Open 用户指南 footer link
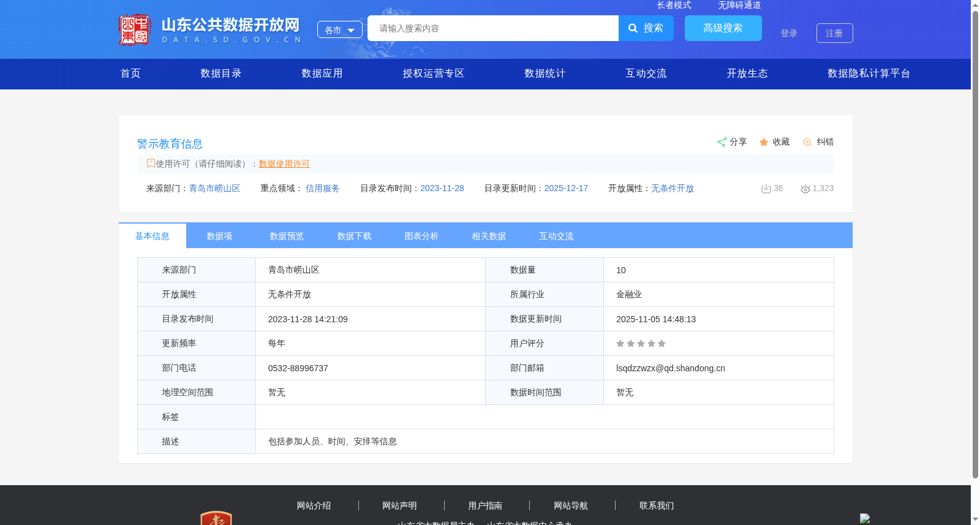 tap(485, 505)
